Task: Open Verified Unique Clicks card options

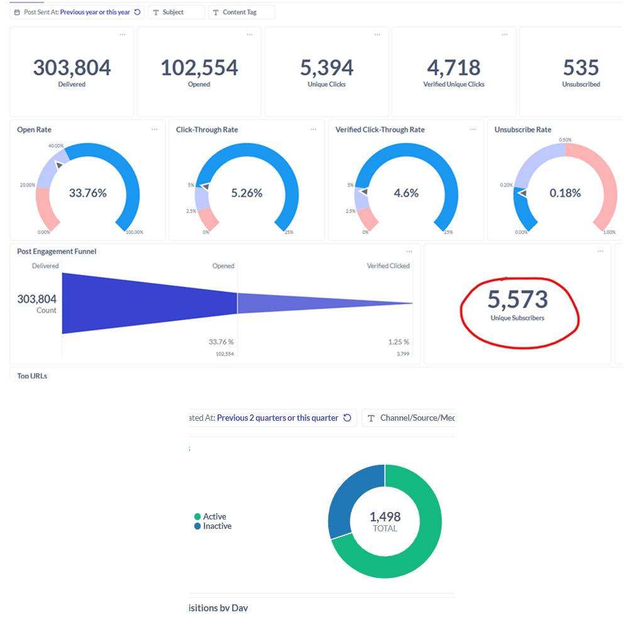Action: (x=505, y=35)
